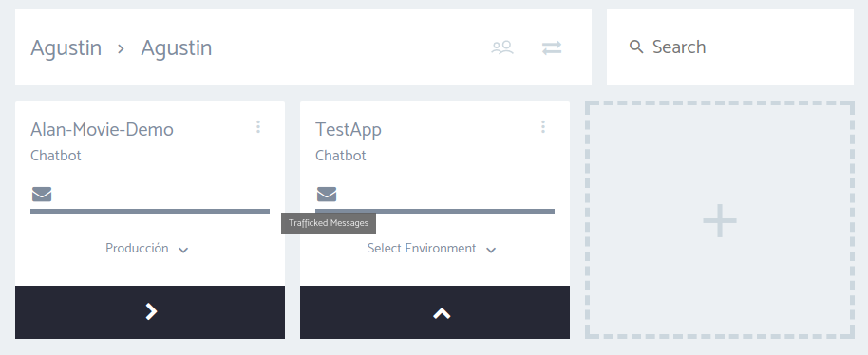868x355 pixels.
Task: Add a new app with the plus tile
Action: point(720,220)
